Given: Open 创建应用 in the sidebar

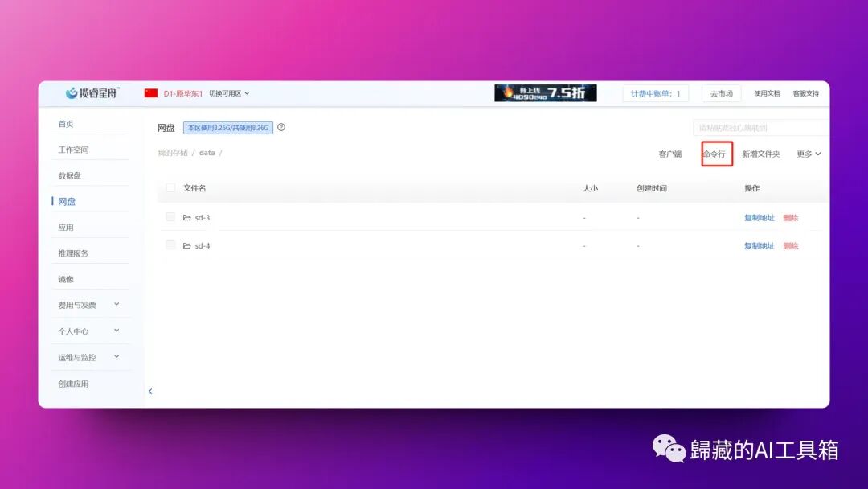Looking at the screenshot, I should 73,384.
